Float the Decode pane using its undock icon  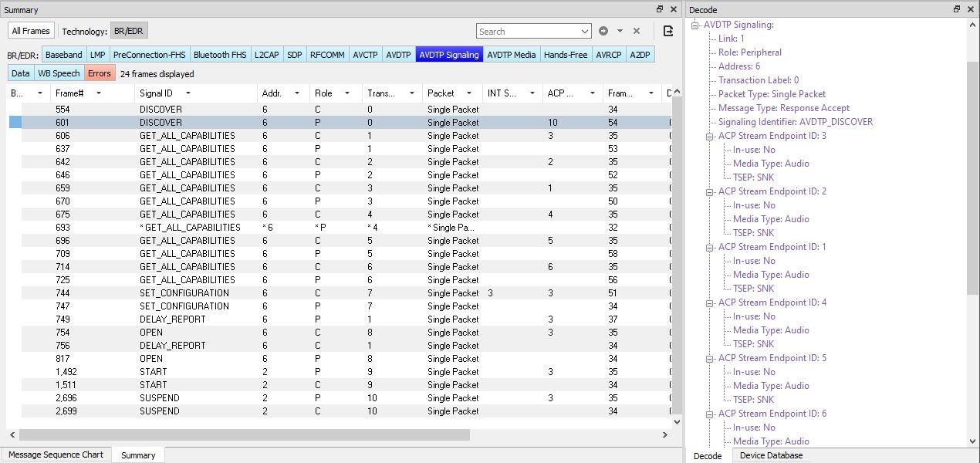coord(957,9)
